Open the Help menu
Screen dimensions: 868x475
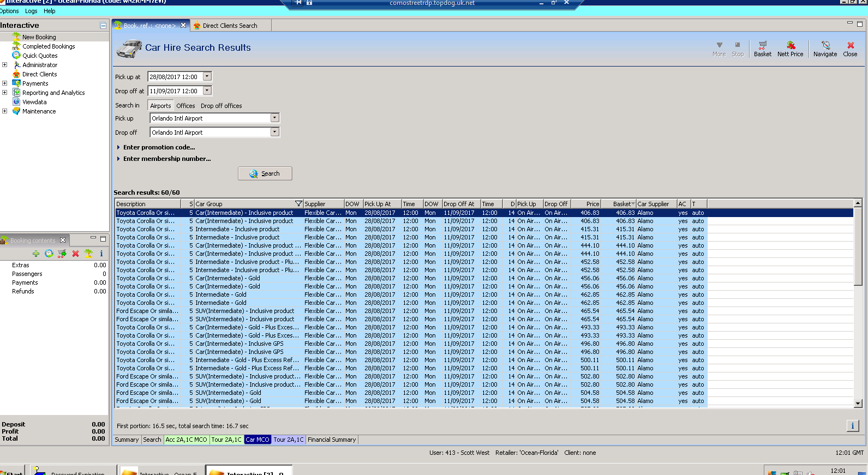[x=50, y=11]
